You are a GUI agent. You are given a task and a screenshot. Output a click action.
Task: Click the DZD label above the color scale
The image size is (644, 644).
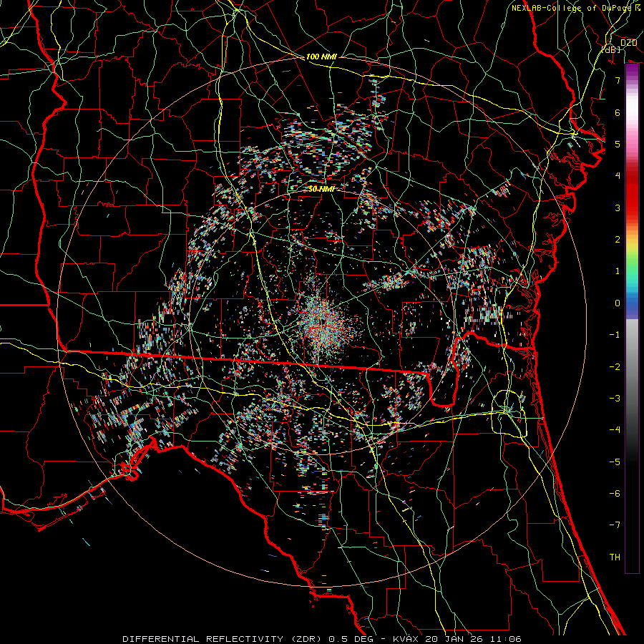(628, 43)
